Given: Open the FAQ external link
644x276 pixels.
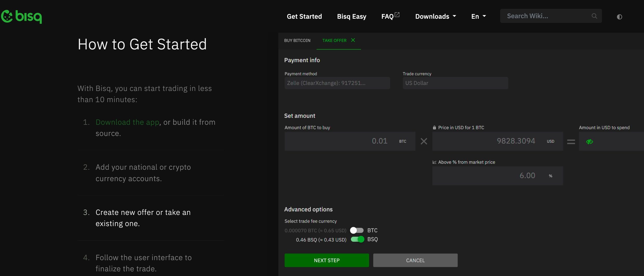Looking at the screenshot, I should [x=390, y=16].
